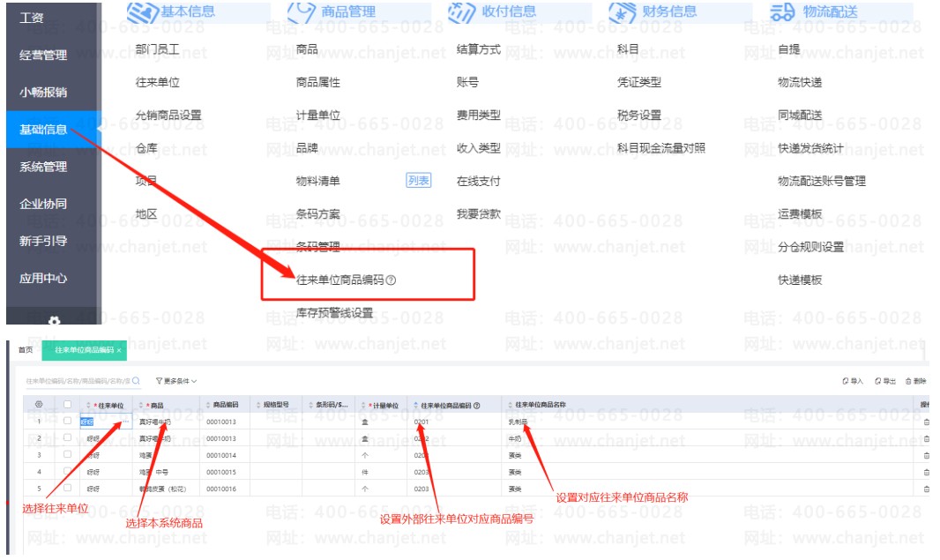
Task: Click the 基本信息 section header icon
Action: (142, 12)
